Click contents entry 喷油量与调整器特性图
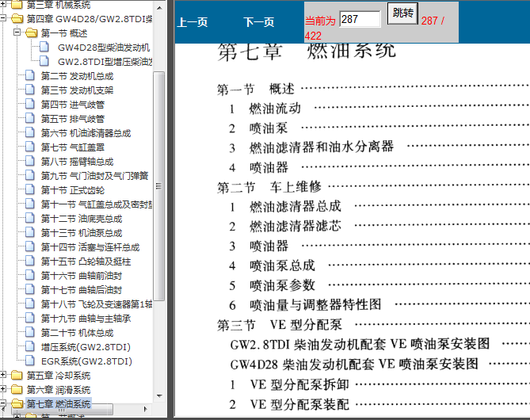Image resolution: width=530 pixels, height=420 pixels. click(315, 304)
